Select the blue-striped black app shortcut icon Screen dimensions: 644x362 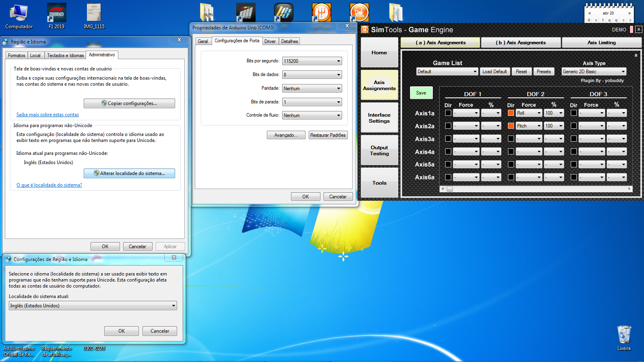(x=283, y=12)
